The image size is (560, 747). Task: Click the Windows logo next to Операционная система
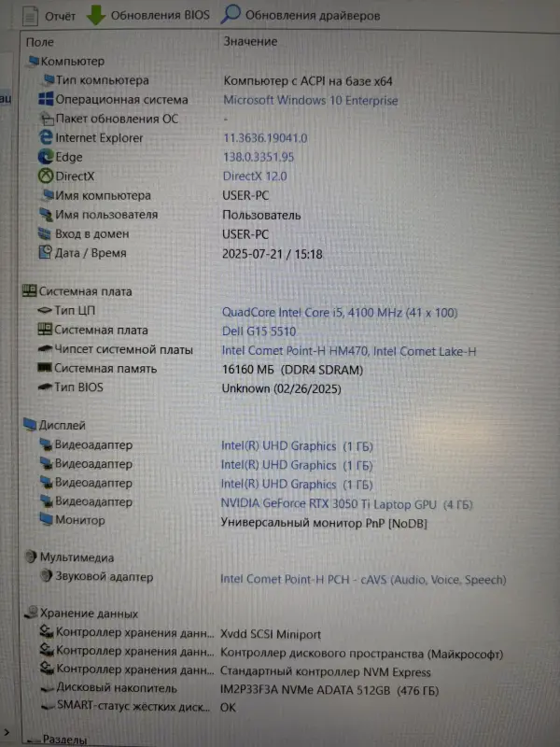pos(46,99)
